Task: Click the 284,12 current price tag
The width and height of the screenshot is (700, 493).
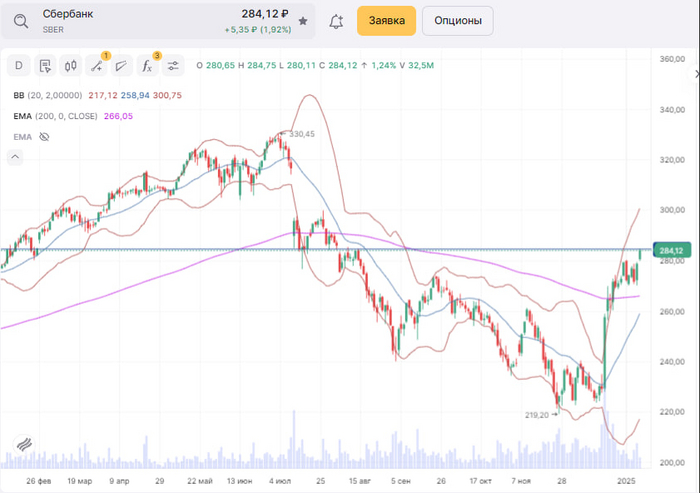Action: tap(671, 250)
